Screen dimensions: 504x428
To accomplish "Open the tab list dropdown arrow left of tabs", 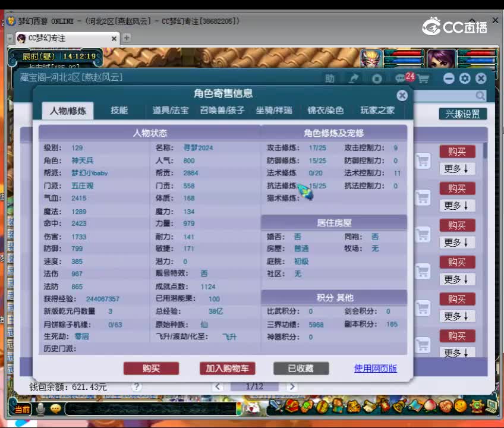I will 10,38.
